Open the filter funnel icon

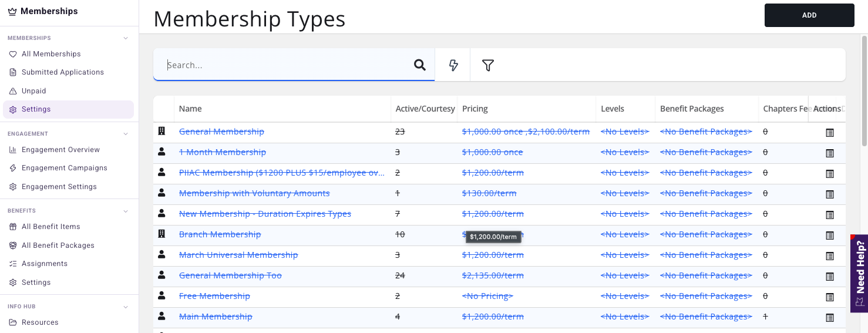487,65
